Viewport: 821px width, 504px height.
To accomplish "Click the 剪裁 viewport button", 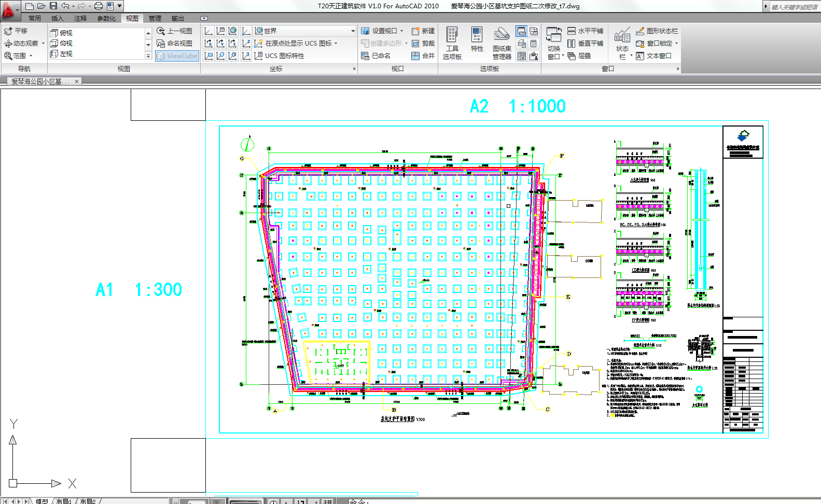I will (423, 44).
